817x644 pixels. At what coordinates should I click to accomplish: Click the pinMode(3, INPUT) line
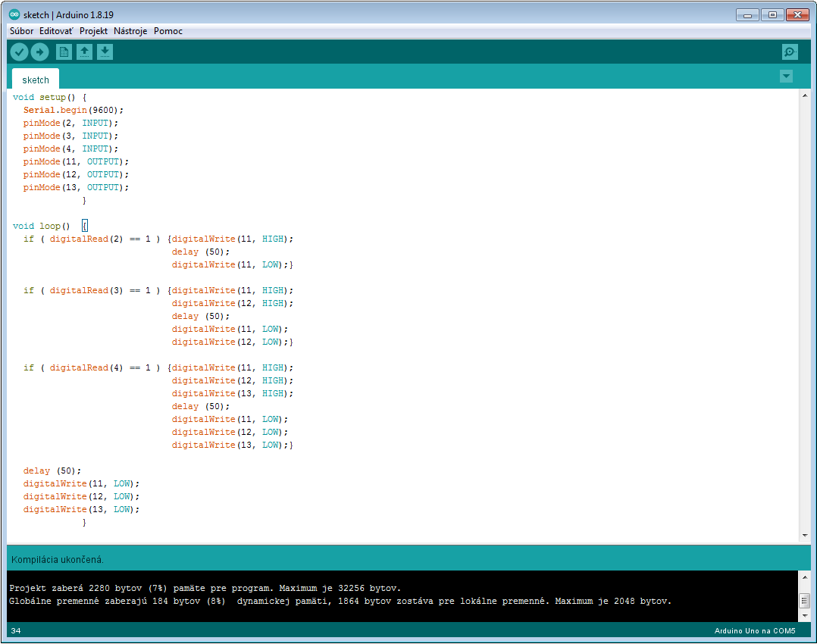tap(71, 136)
